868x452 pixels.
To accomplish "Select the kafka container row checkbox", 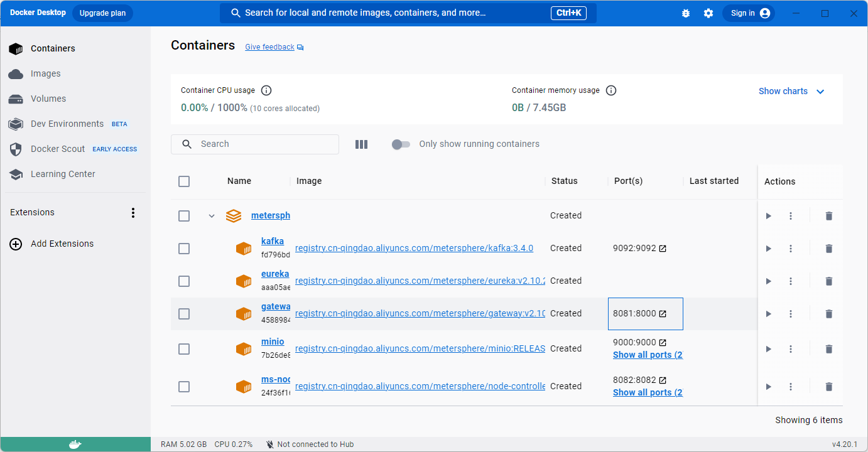I will 184,248.
